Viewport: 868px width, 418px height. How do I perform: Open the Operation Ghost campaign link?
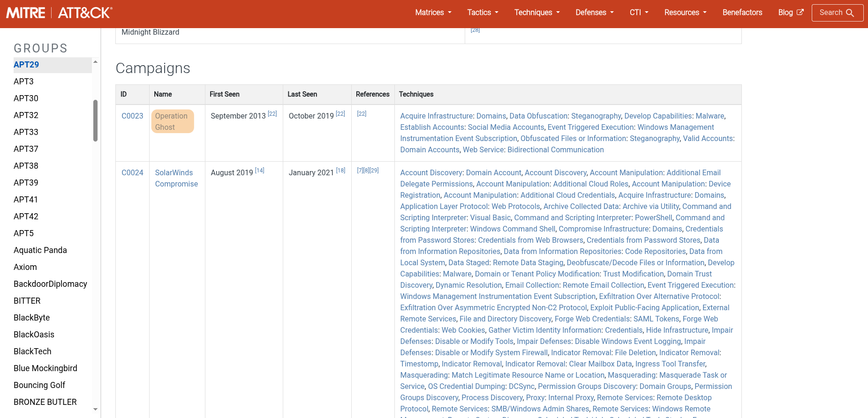171,121
